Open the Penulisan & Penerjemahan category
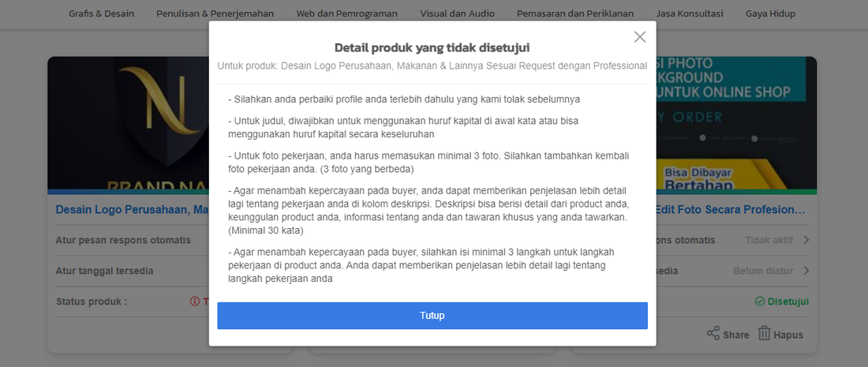This screenshot has height=367, width=868. click(x=215, y=14)
